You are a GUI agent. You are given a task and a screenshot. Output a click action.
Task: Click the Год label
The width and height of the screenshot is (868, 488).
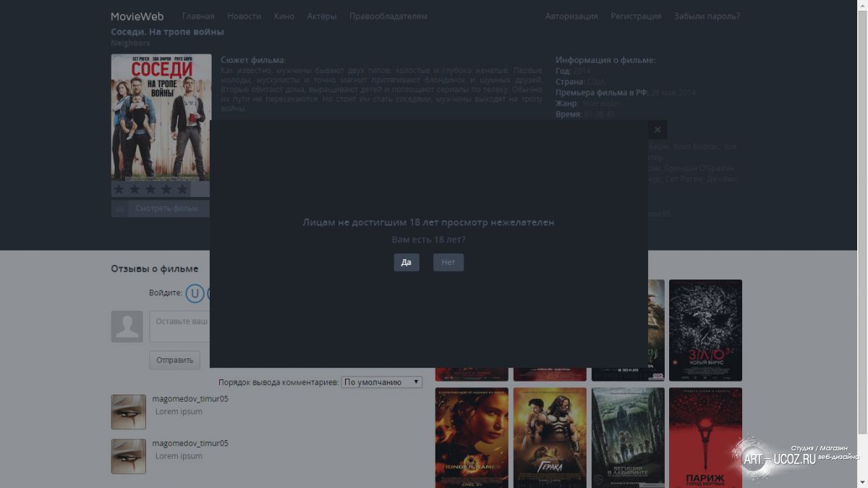563,71
